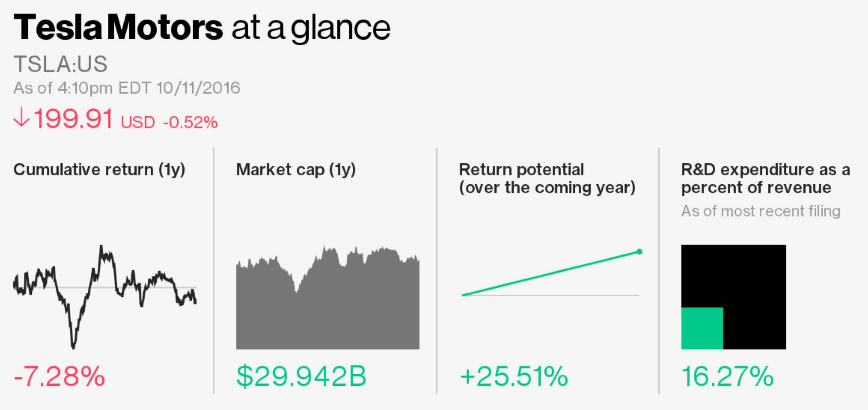
Task: Click the Tesla Motors at a glance title
Action: pyautogui.click(x=202, y=28)
